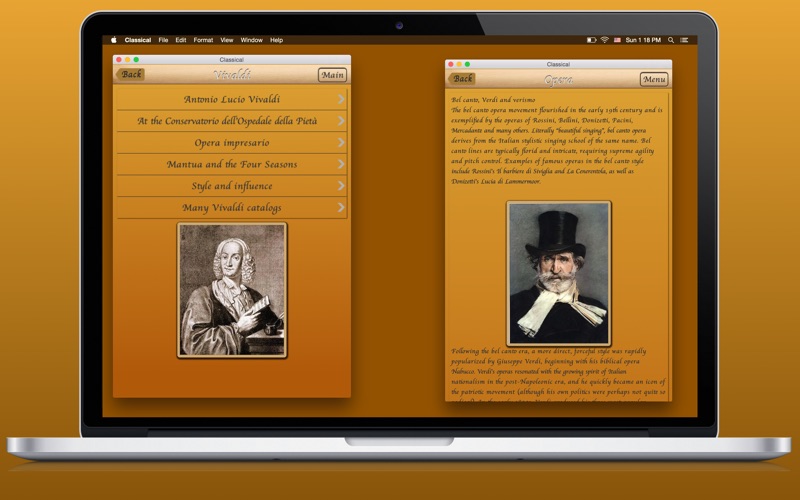Open At the Conservatorio dell'Ospedale della Pietà
The image size is (800, 500).
pyautogui.click(x=232, y=121)
